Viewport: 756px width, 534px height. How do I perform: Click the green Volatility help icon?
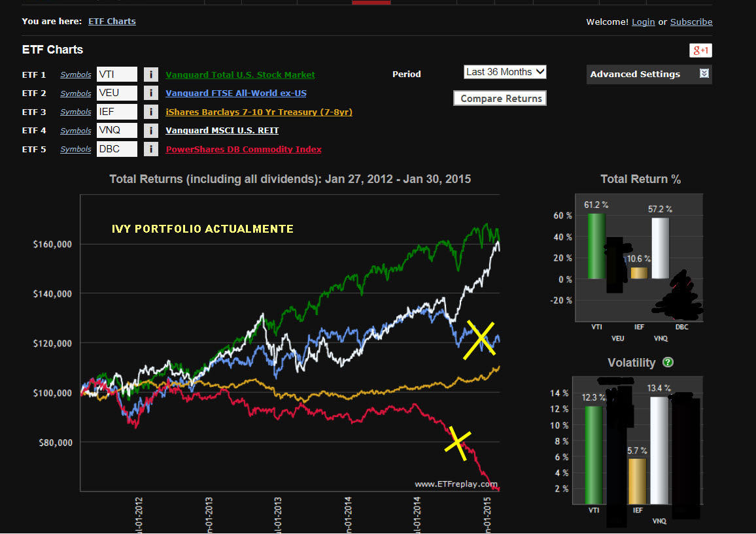[668, 362]
